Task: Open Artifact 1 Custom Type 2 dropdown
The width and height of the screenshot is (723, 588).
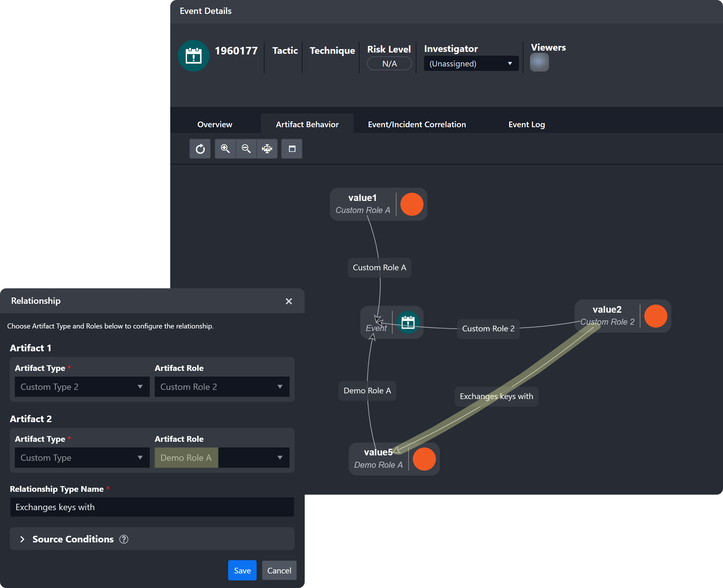Action: point(82,387)
